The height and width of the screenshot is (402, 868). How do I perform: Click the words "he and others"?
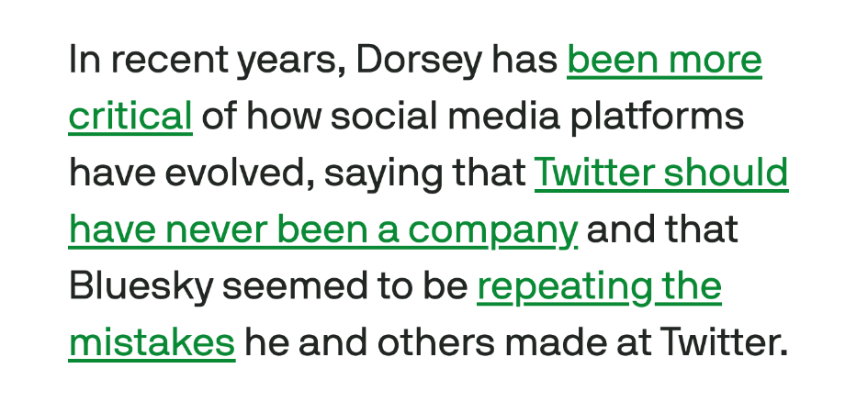coord(362,343)
